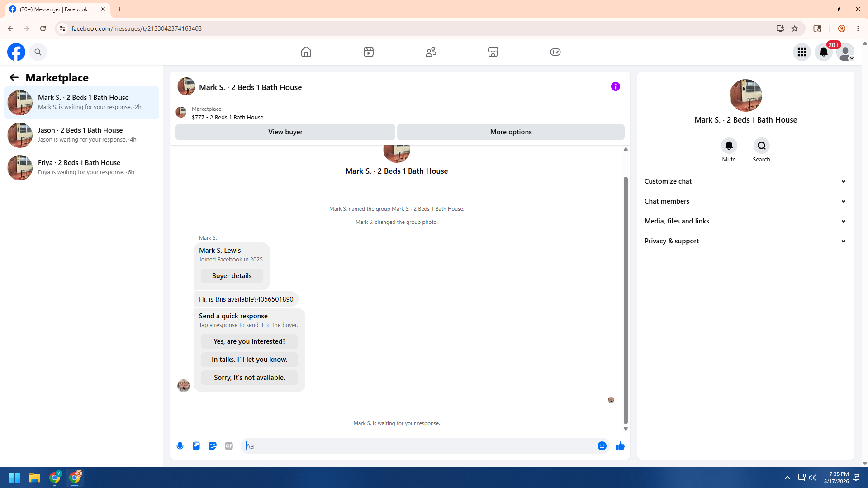The width and height of the screenshot is (868, 488).
Task: Click the small seen-receipt avatar
Action: (611, 400)
